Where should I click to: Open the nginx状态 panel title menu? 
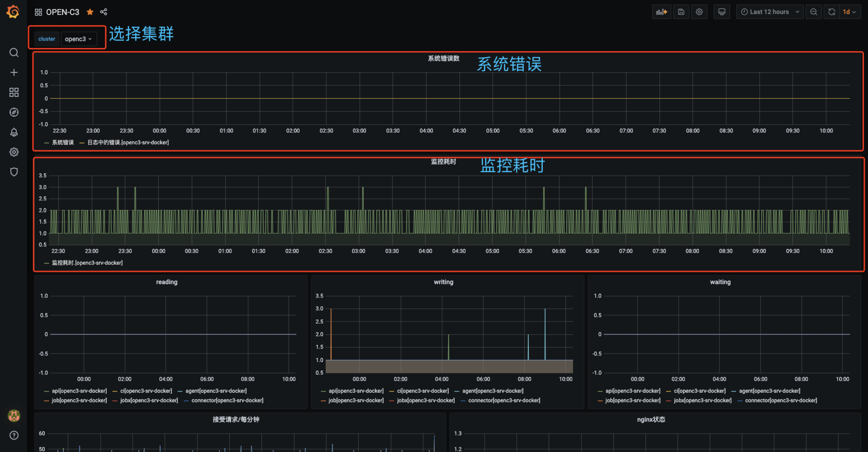[651, 419]
